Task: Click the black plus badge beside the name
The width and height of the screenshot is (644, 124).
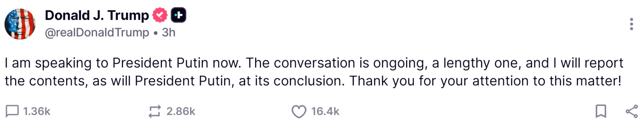Action: [x=178, y=15]
